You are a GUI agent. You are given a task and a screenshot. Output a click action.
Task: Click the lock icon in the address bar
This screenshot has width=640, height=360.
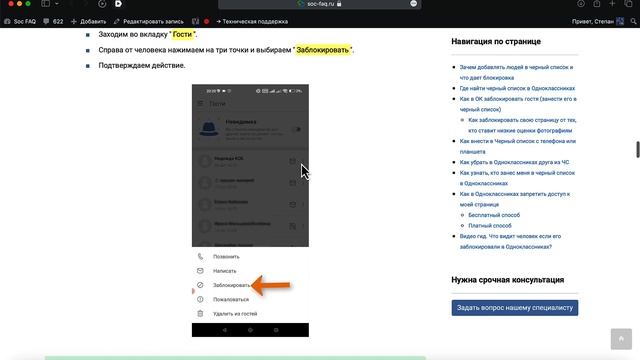339,4
